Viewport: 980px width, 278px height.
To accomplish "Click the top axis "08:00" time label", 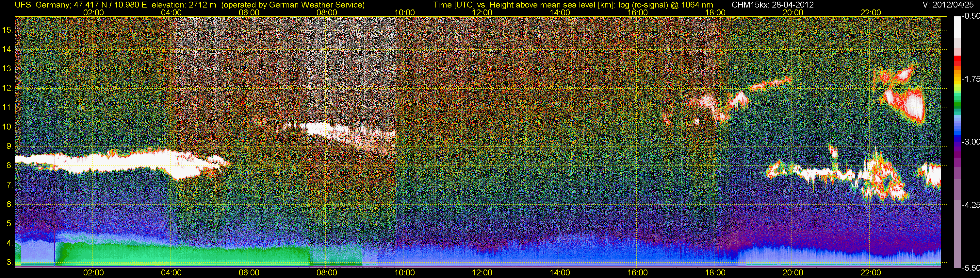I will coord(327,12).
